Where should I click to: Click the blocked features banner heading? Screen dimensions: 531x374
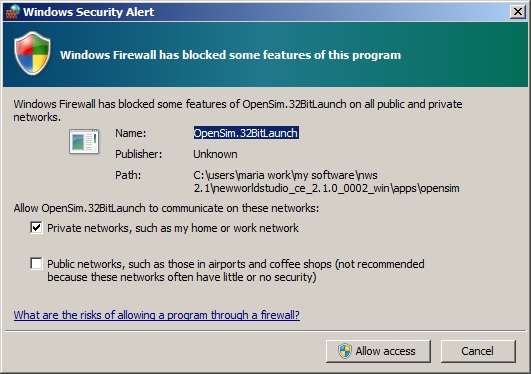[x=230, y=55]
